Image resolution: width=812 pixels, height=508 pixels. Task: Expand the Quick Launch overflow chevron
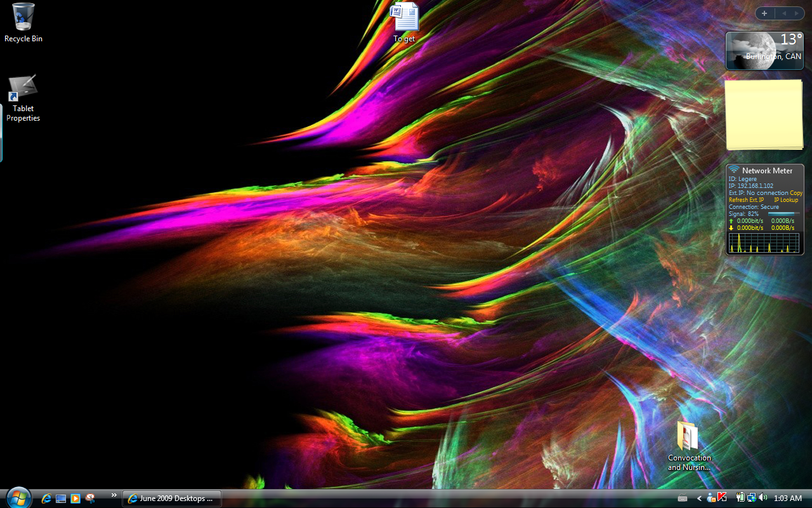point(114,495)
